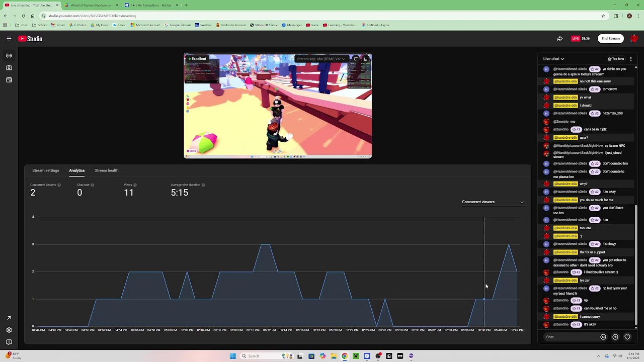Open the Concurrent viewers chart dropdown

(x=493, y=202)
